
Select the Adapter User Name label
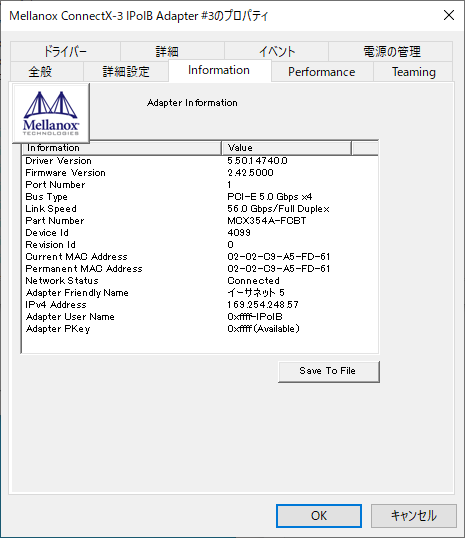tap(70, 317)
